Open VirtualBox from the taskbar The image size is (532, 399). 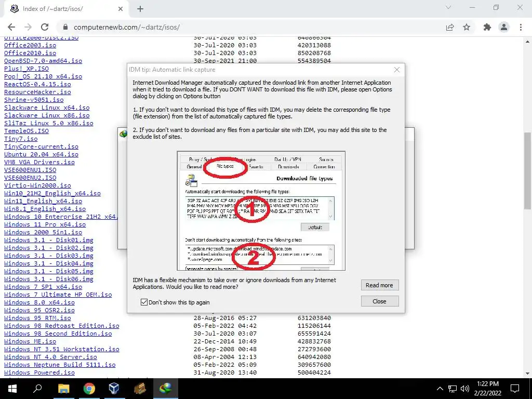click(x=114, y=389)
